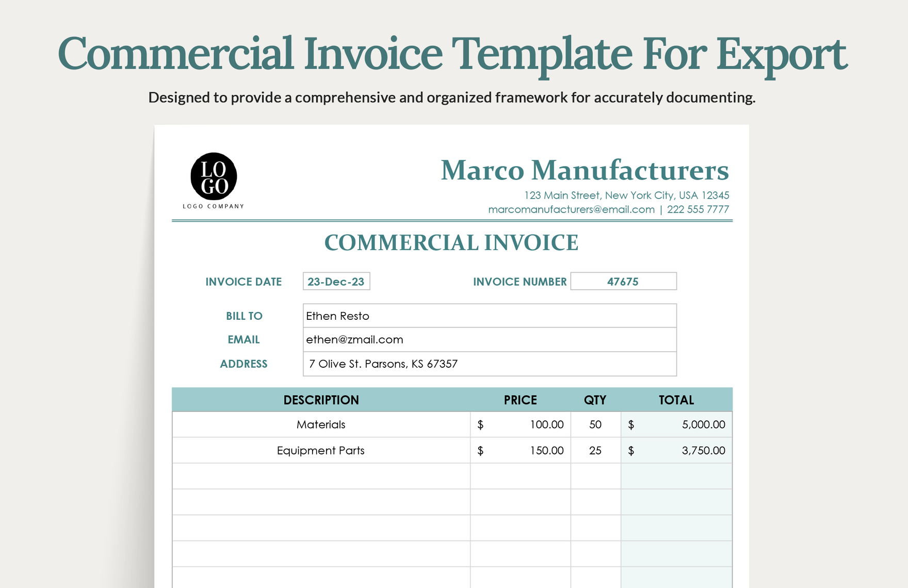
Task: Select the Materials line item
Action: [321, 424]
